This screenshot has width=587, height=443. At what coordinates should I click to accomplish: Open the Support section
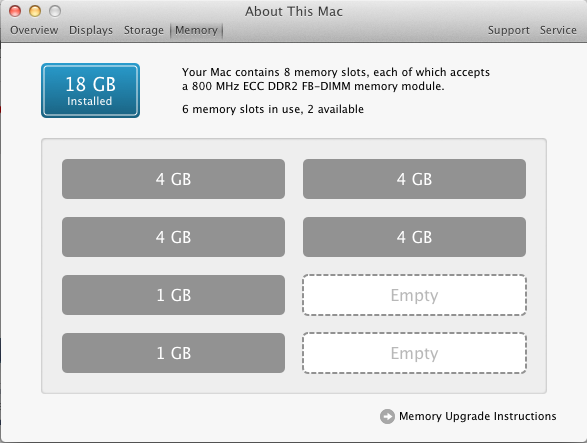click(x=508, y=30)
